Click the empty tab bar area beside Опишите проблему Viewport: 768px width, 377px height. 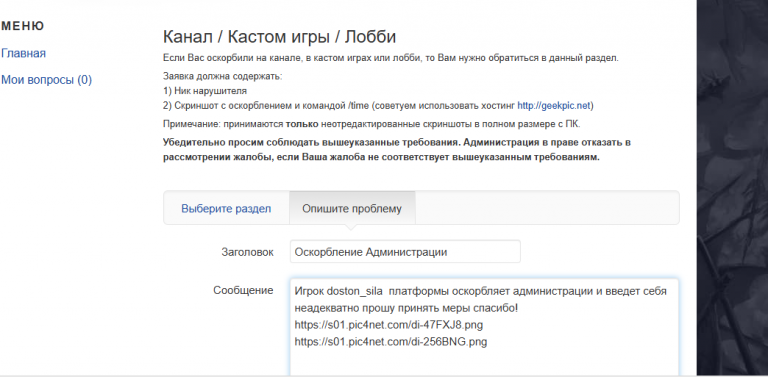coord(547,208)
